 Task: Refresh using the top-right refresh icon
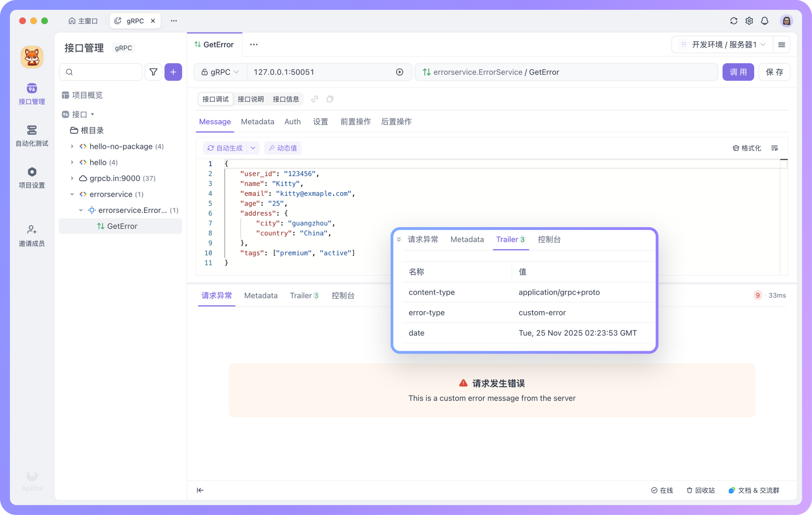(x=734, y=21)
